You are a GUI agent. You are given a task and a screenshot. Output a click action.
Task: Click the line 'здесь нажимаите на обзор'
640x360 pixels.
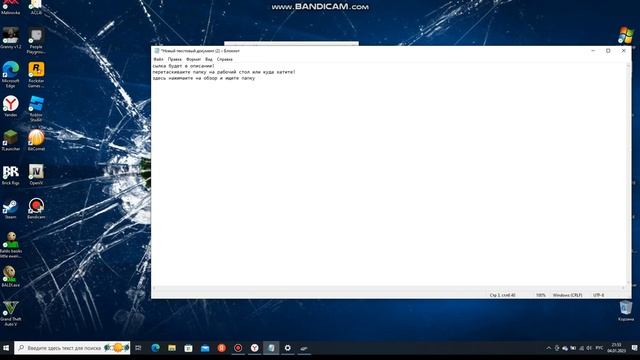coord(204,78)
